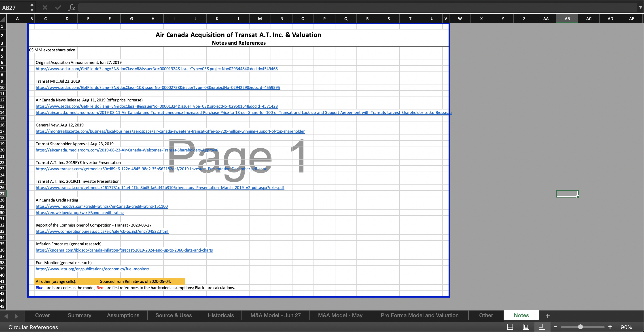Open the Transat MIC sedar link

(x=158, y=87)
